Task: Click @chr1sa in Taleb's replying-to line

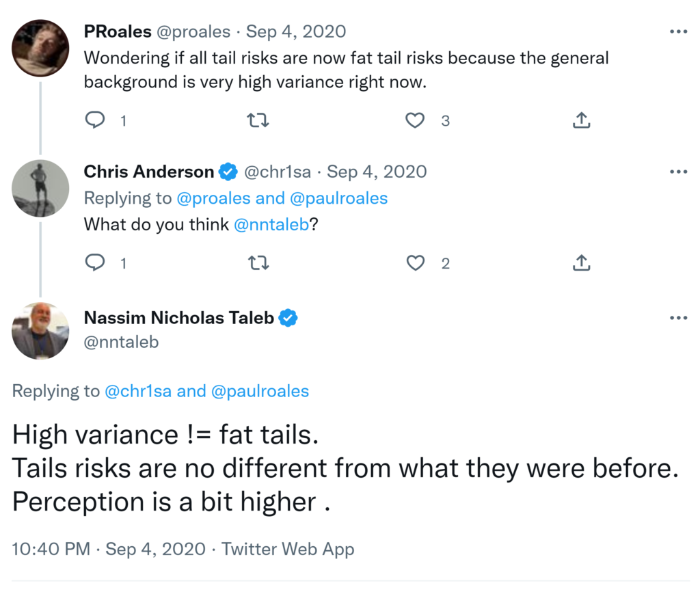Action: [138, 391]
